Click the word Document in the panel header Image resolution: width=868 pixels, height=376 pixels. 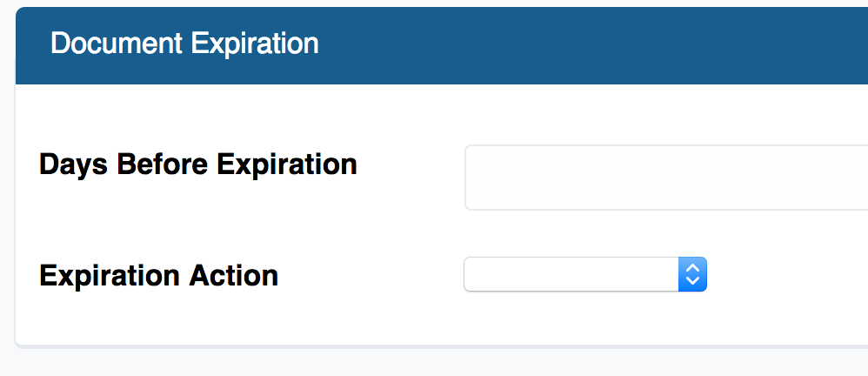117,44
